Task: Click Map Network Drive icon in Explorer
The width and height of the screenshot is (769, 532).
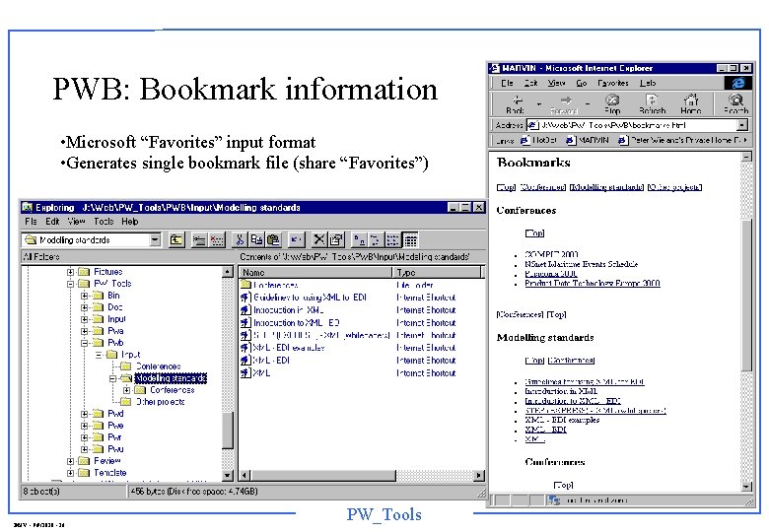Action: point(199,239)
